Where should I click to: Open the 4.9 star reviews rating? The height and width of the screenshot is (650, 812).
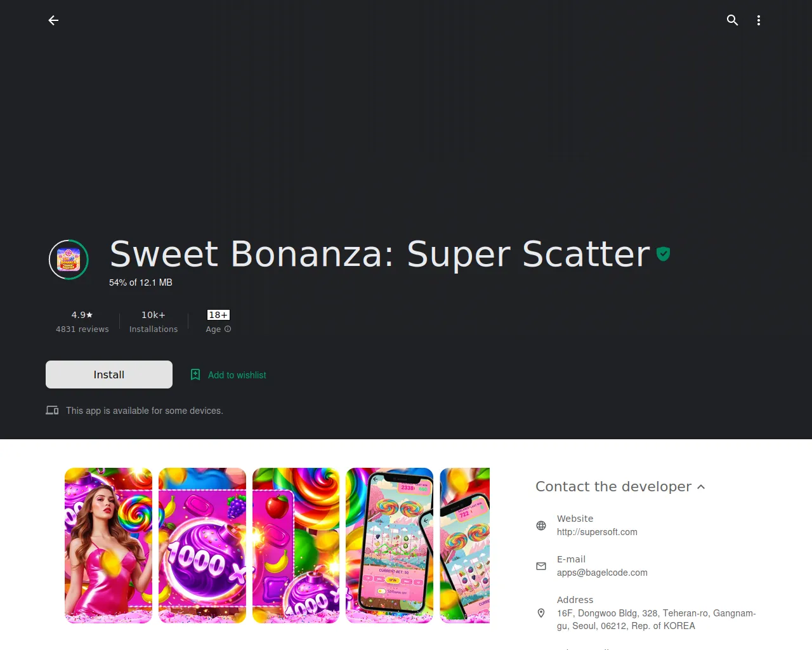(82, 322)
